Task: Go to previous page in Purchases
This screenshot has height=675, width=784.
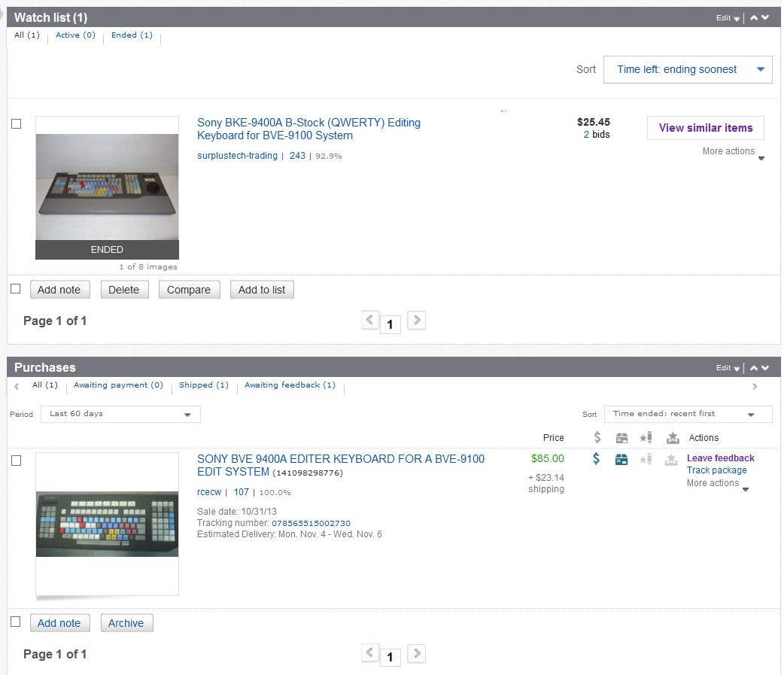Action: point(369,653)
